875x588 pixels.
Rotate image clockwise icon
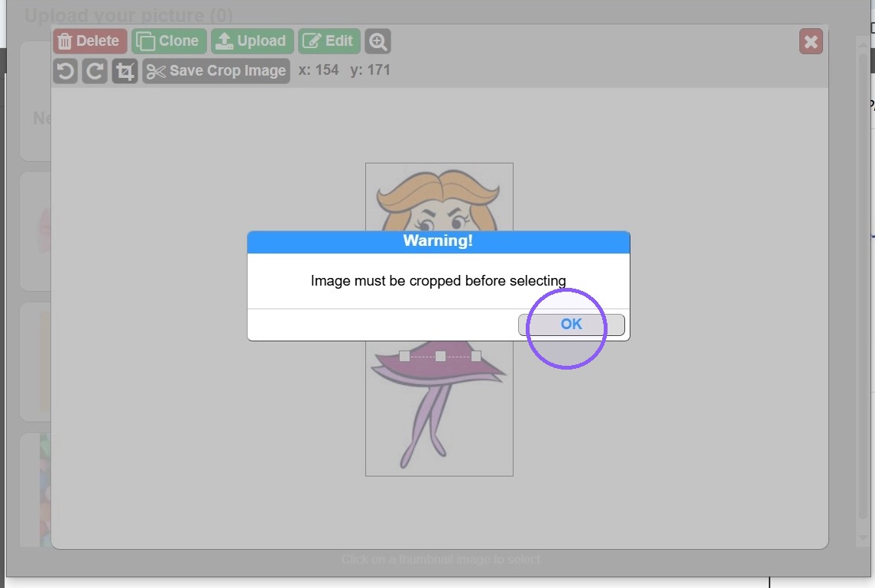pos(95,71)
